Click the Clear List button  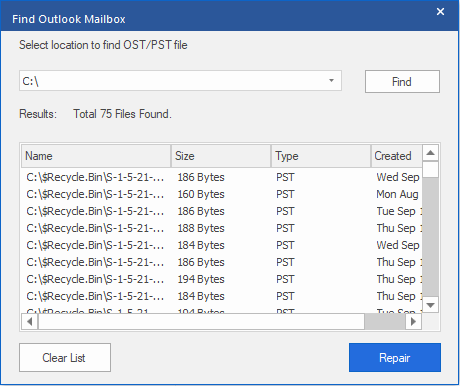tap(65, 358)
